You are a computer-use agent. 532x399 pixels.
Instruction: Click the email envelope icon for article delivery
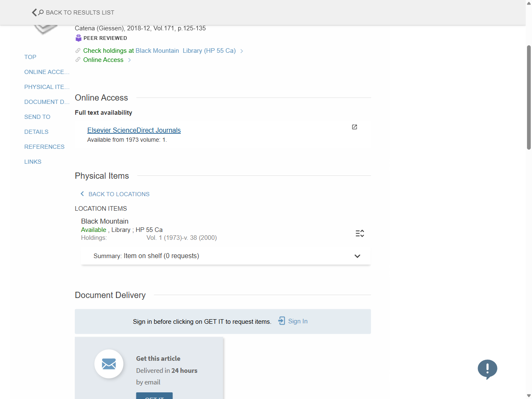tap(109, 364)
